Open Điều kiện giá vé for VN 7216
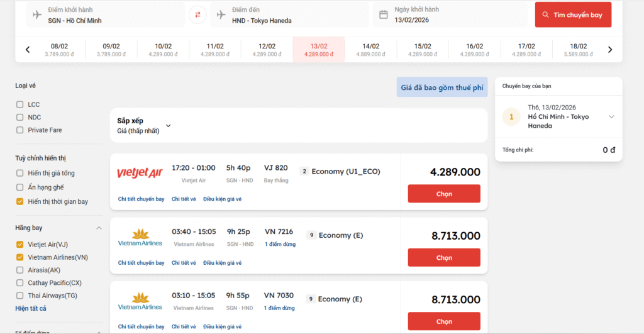Viewport: 644px width, 334px height. click(x=222, y=263)
